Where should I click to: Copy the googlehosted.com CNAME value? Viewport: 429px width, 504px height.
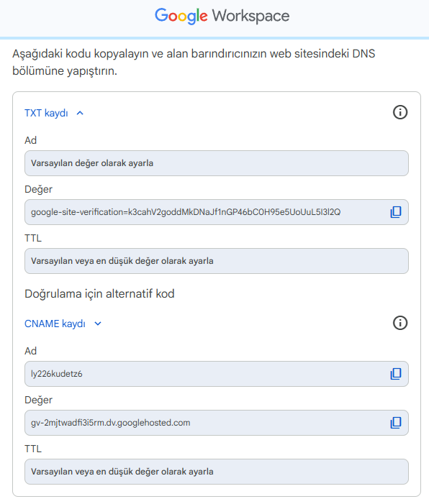[396, 423]
